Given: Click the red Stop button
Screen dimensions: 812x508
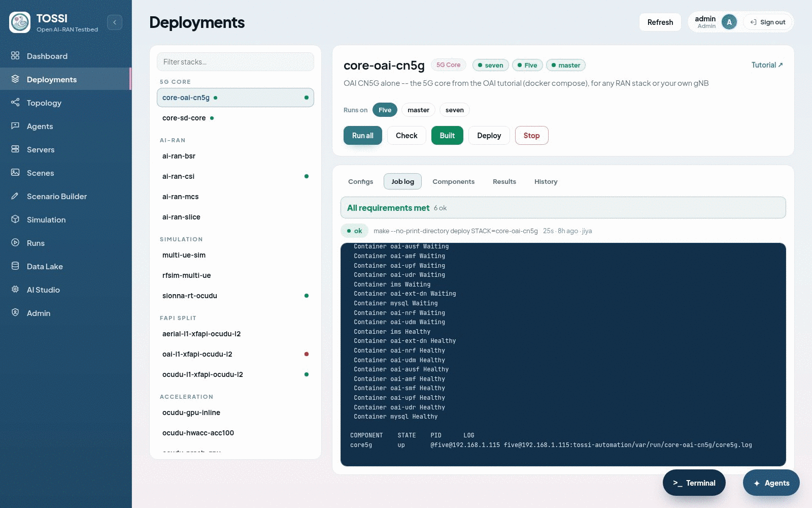Looking at the screenshot, I should pos(531,136).
